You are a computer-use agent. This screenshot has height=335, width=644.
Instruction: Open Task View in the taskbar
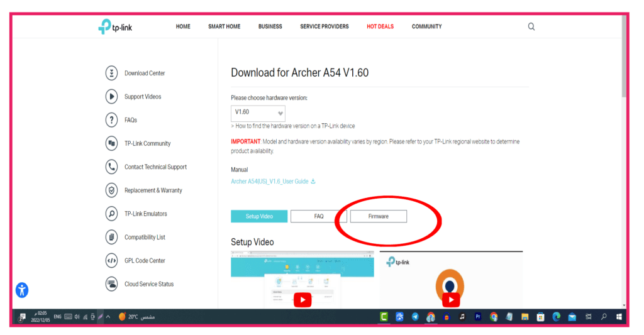pyautogui.click(x=588, y=317)
